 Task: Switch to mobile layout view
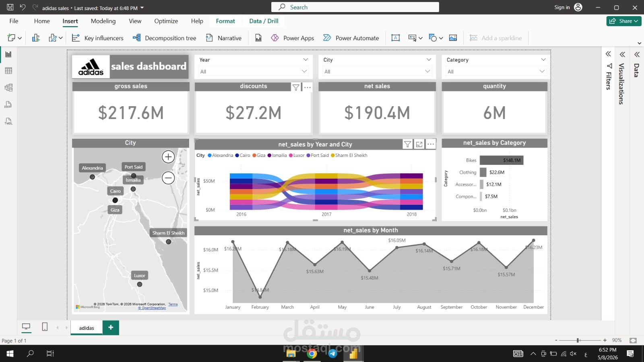point(45,327)
